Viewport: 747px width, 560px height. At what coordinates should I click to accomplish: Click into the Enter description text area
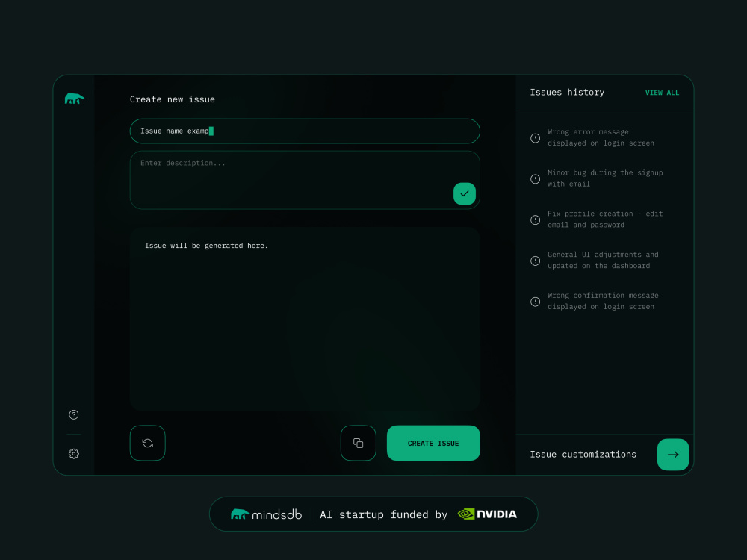tap(305, 180)
